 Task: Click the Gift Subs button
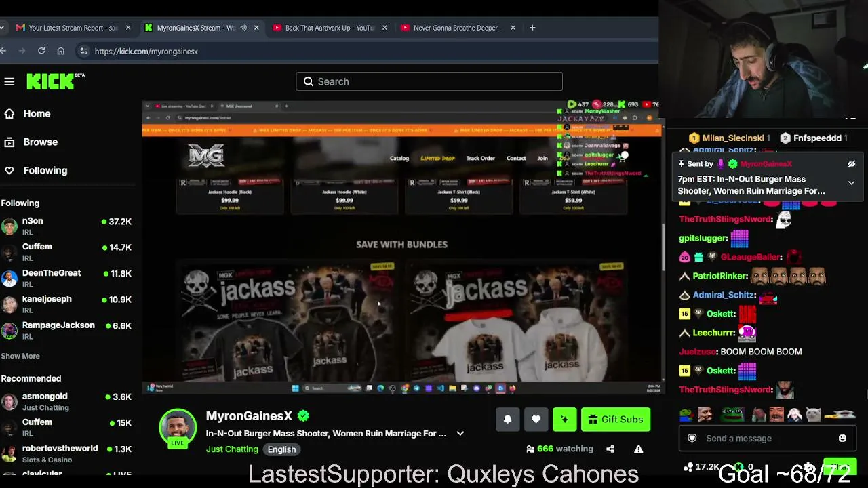(616, 420)
